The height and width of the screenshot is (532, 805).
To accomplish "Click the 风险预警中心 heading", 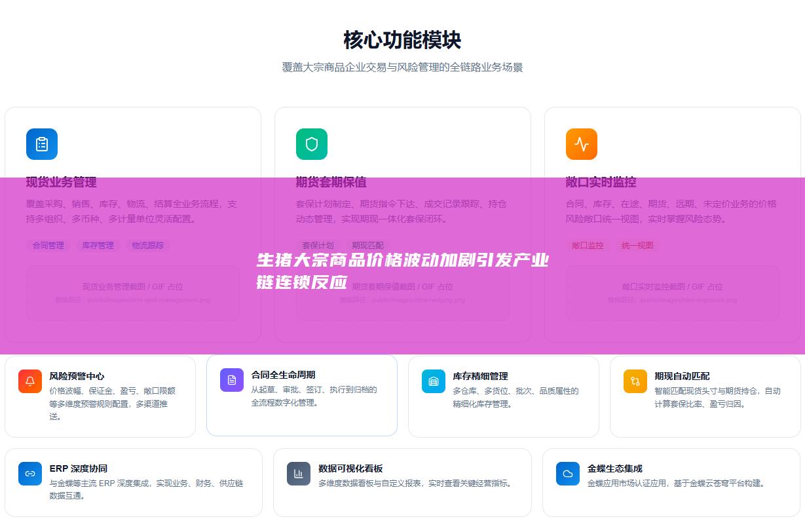I will pos(77,376).
